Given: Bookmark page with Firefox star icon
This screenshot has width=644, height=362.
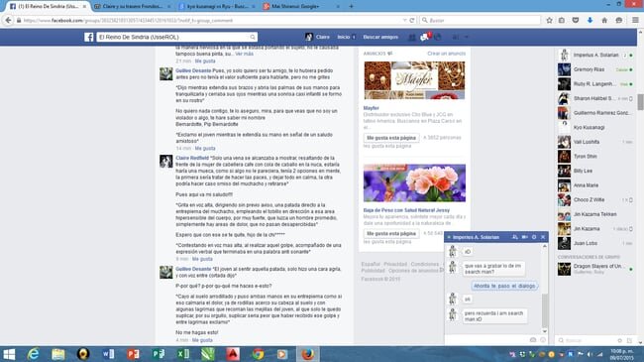Looking at the screenshot, I should [549, 20].
